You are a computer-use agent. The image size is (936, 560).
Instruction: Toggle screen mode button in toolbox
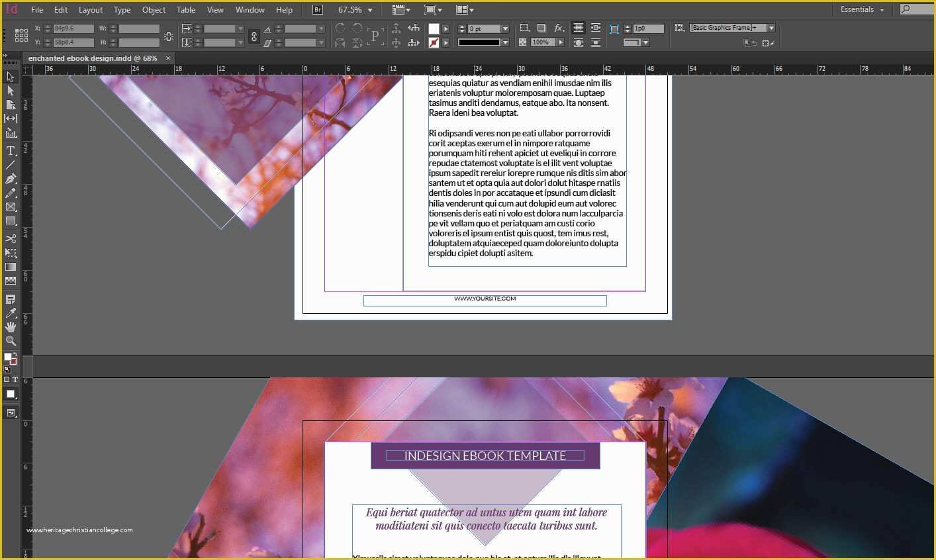click(11, 413)
